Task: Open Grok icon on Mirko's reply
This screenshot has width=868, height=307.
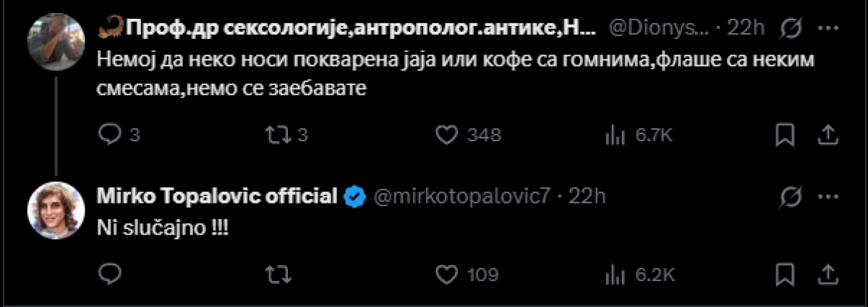Action: [791, 195]
